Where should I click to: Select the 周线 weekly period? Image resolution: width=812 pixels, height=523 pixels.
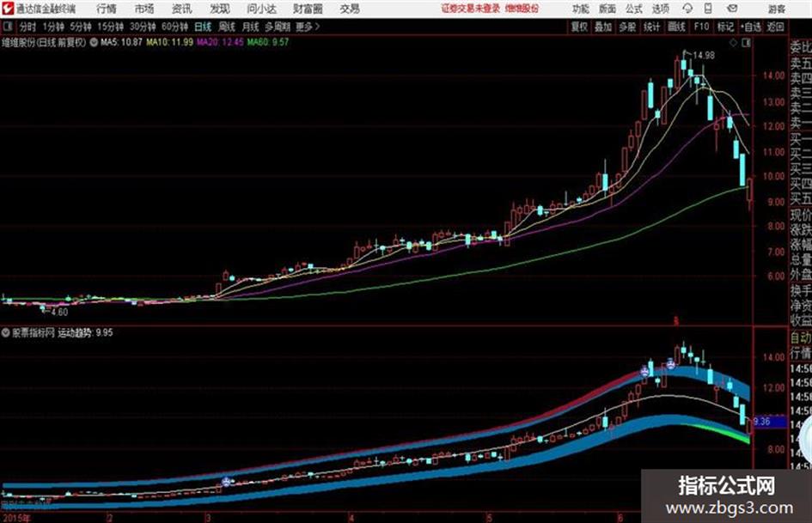[227, 27]
